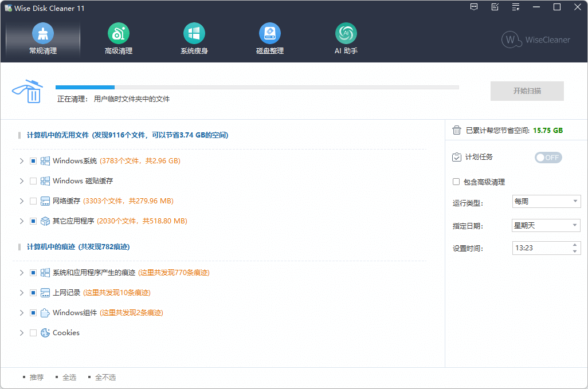Toggle the 其它应用程序 checkbox
Image resolution: width=588 pixels, height=389 pixels.
[33, 221]
